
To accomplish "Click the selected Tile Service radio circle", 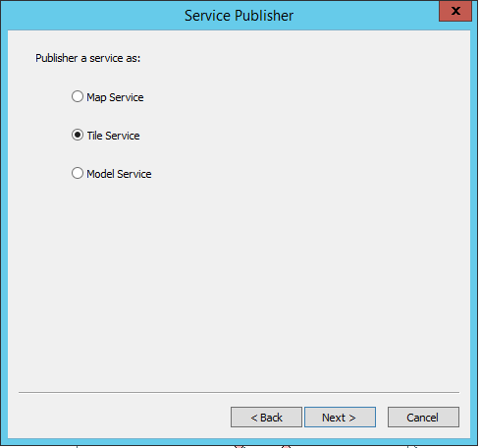I will (78, 135).
